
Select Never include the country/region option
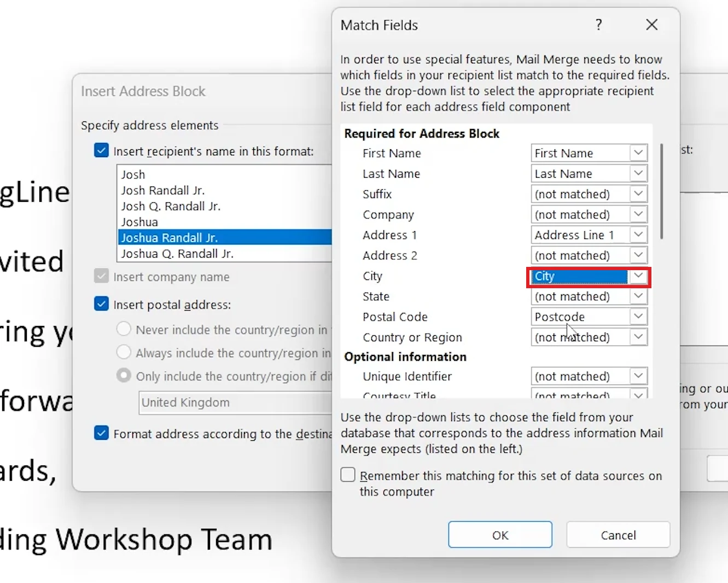click(124, 329)
